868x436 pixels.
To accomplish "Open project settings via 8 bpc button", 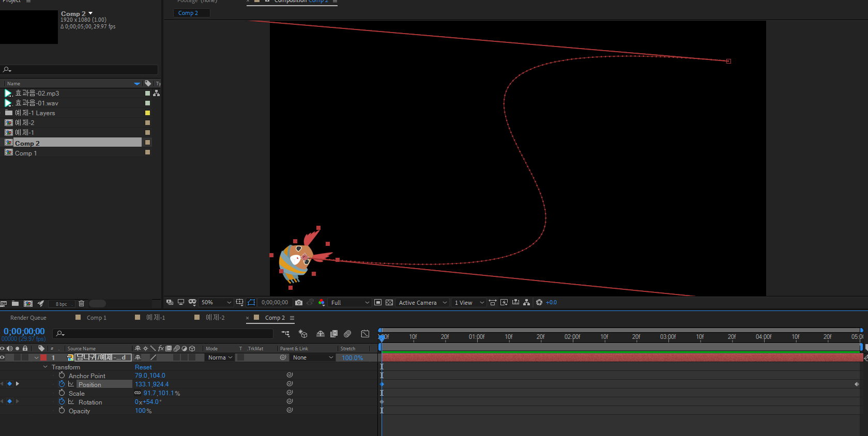I will coord(61,304).
